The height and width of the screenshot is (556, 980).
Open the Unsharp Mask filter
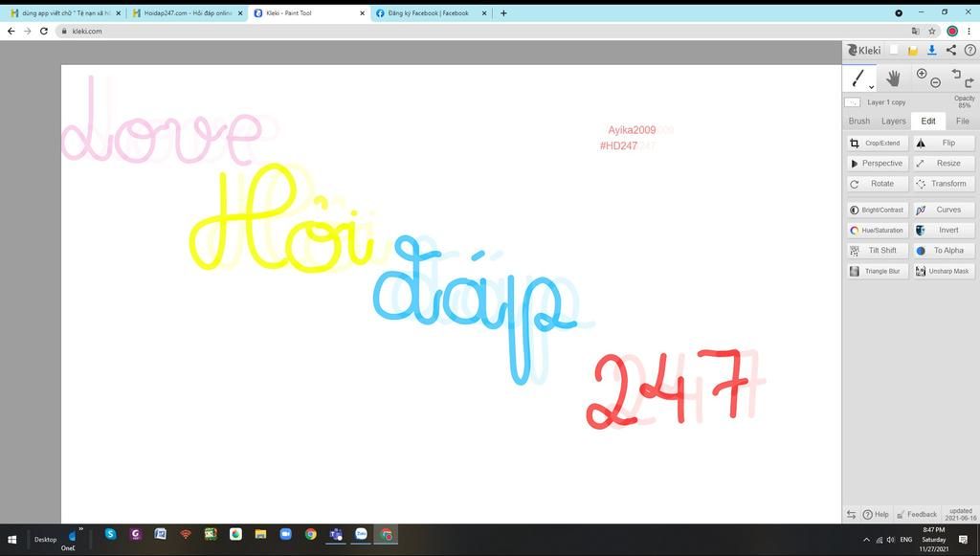coord(944,271)
